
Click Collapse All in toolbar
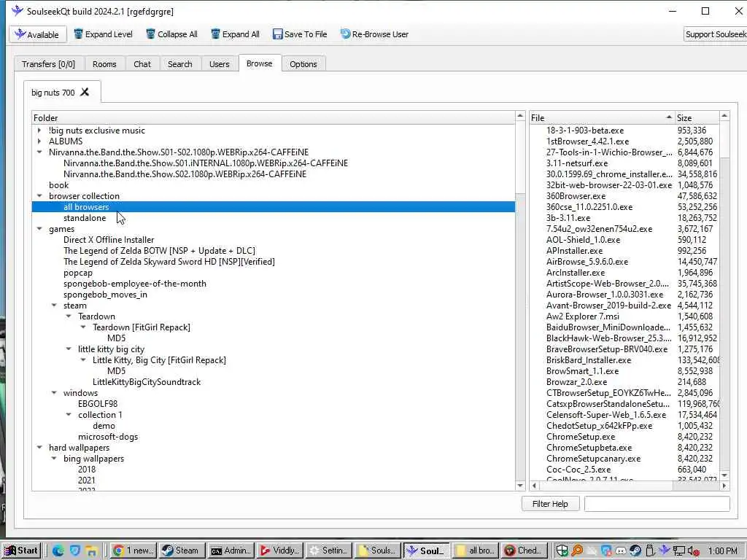[x=171, y=34]
